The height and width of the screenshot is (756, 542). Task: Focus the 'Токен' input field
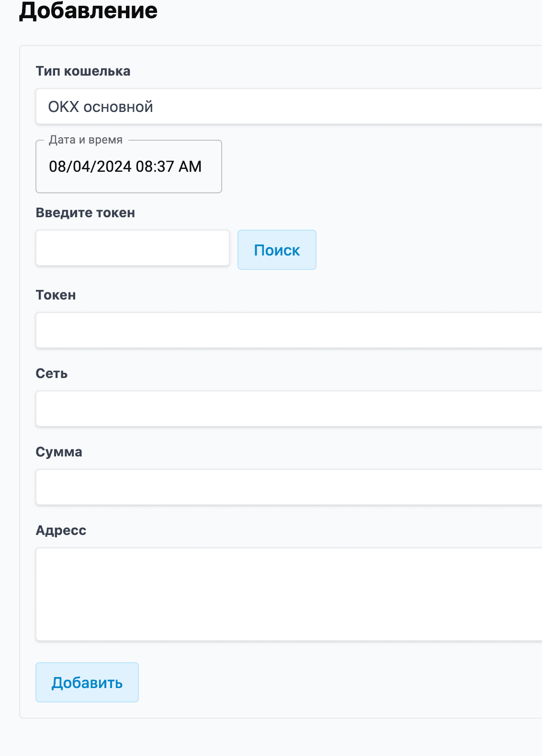coord(289,330)
